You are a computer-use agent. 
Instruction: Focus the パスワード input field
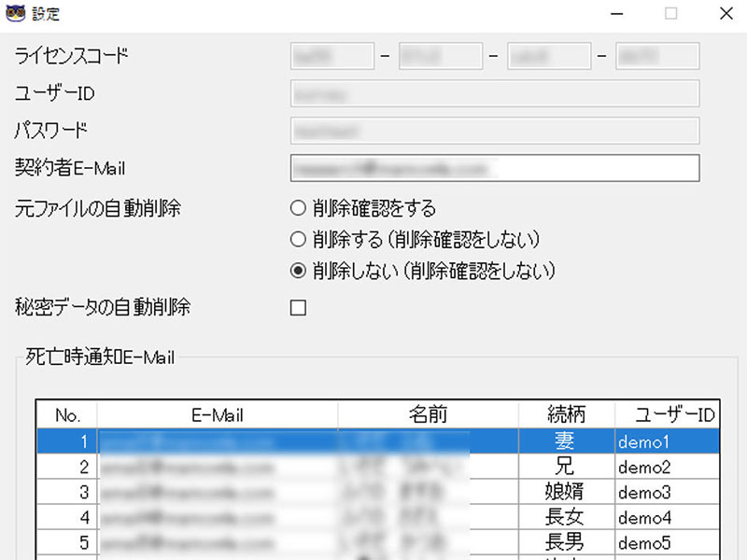coord(495,131)
